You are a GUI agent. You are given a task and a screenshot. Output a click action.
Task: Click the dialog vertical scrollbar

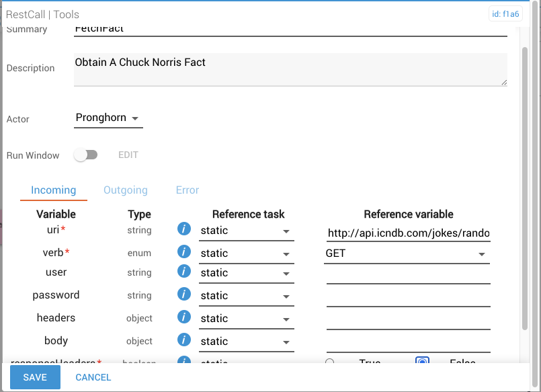[x=525, y=188]
